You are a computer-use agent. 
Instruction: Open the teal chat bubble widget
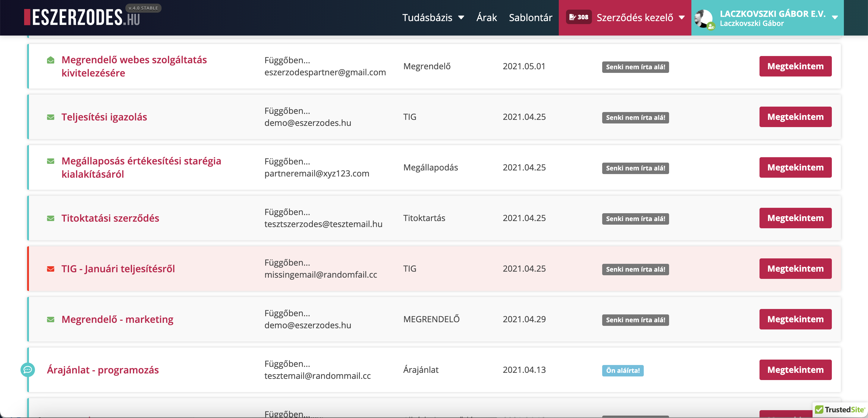pyautogui.click(x=28, y=370)
